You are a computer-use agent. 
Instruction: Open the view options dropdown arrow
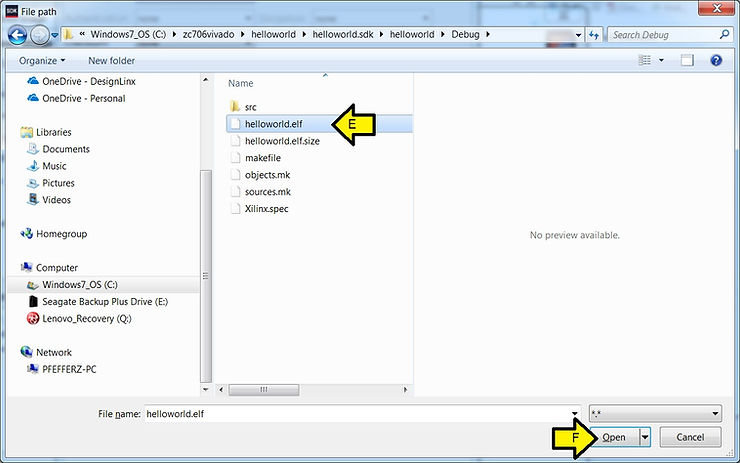click(x=661, y=60)
